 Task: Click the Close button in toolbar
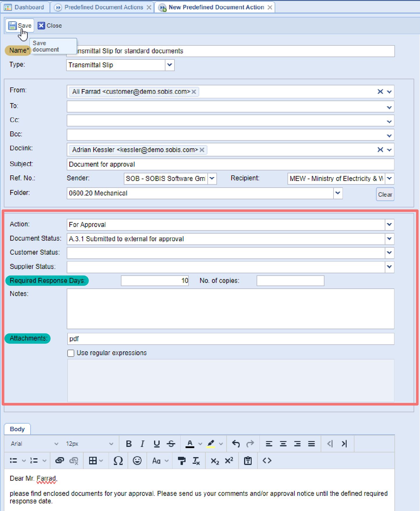click(x=50, y=26)
